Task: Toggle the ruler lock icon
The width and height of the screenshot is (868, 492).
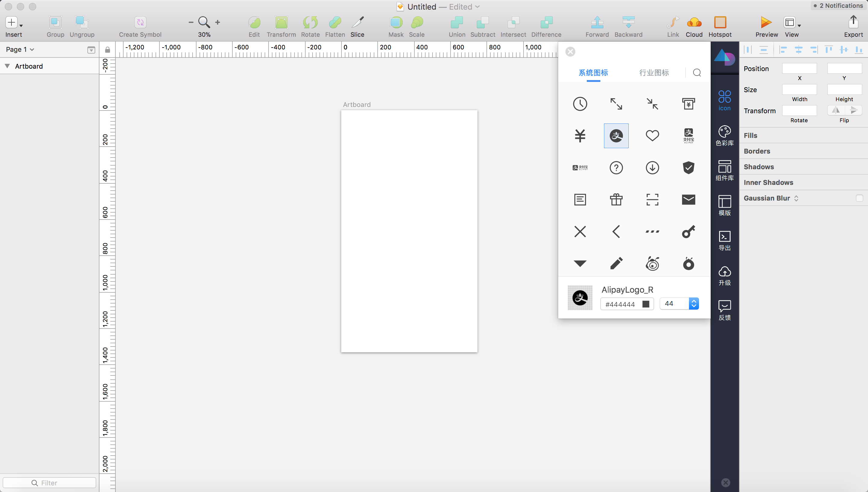Action: tap(108, 50)
